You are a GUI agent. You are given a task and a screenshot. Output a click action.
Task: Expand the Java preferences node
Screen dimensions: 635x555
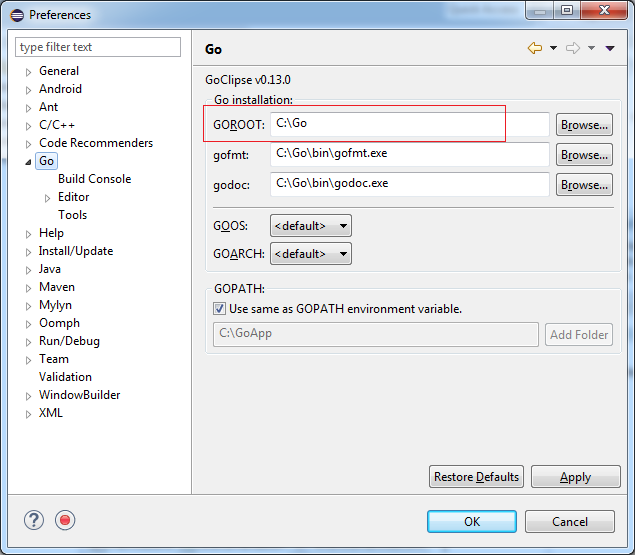[x=28, y=270]
